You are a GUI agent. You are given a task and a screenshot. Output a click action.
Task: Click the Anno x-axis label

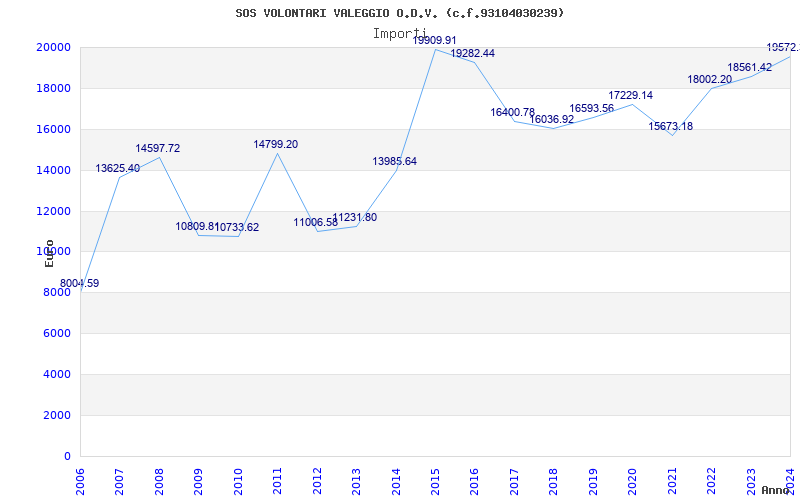pyautogui.click(x=776, y=490)
